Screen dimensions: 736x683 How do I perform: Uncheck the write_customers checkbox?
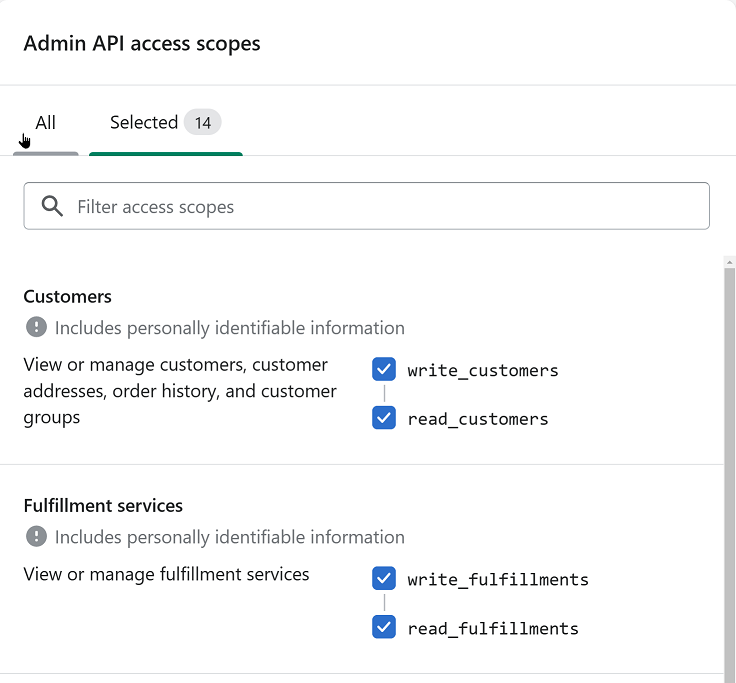[x=384, y=370]
